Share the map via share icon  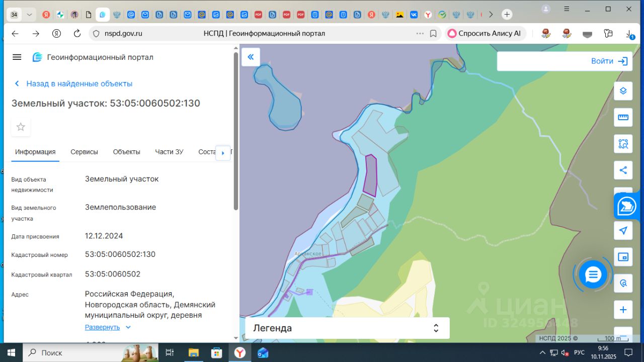click(x=623, y=170)
